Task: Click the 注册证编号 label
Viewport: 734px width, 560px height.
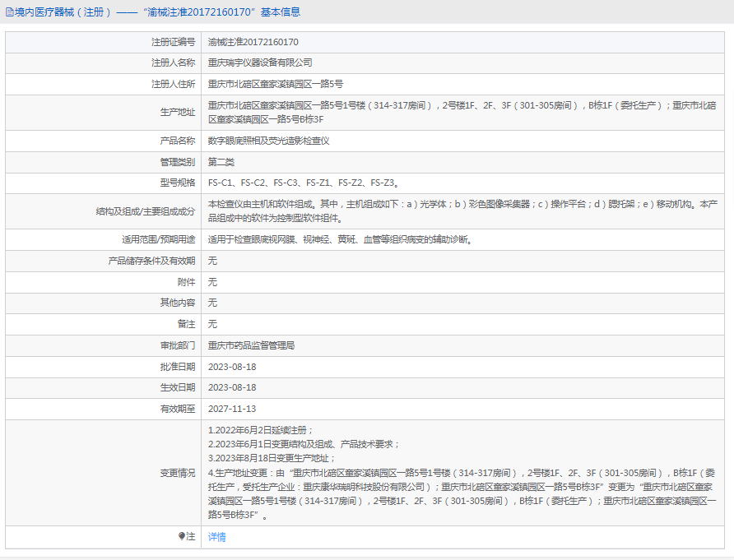Action: [173, 42]
